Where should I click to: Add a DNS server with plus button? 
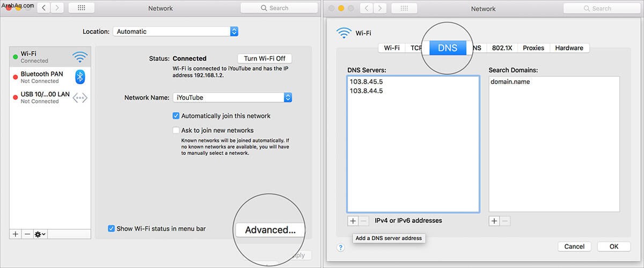[x=353, y=221]
